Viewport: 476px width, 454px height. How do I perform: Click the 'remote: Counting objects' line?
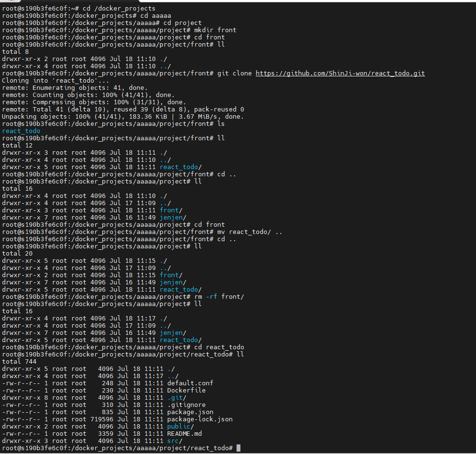(x=88, y=95)
